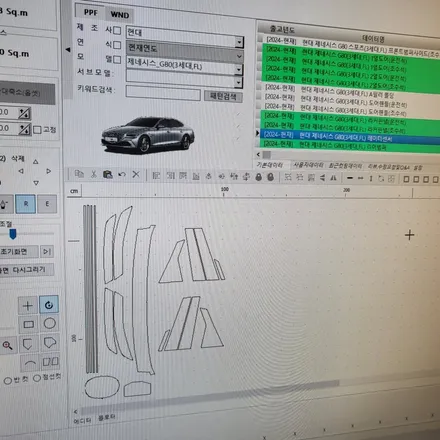The image size is (440, 440).
Task: Select the freeform polygon tool
Action: click(x=50, y=342)
